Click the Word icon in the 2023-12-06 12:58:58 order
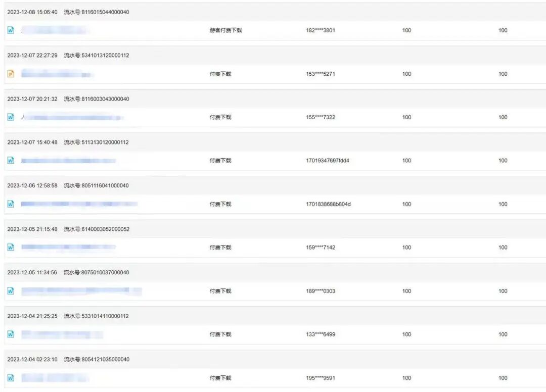 tap(11, 204)
